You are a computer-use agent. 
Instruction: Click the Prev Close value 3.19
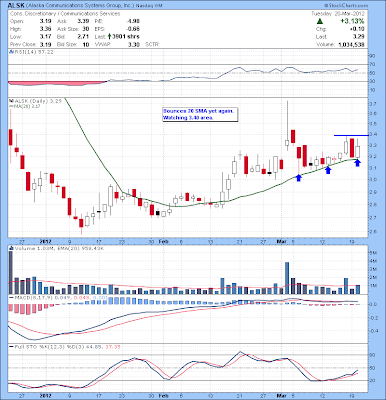pos(45,44)
